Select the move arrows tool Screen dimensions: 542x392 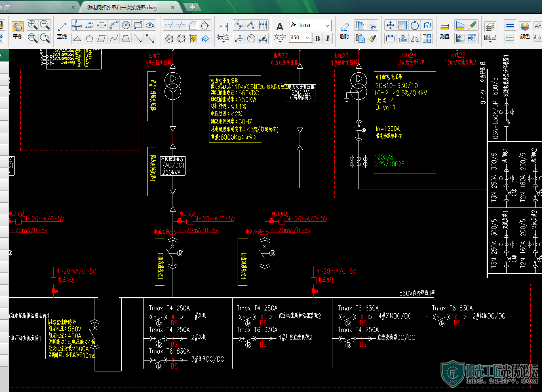click(x=390, y=25)
